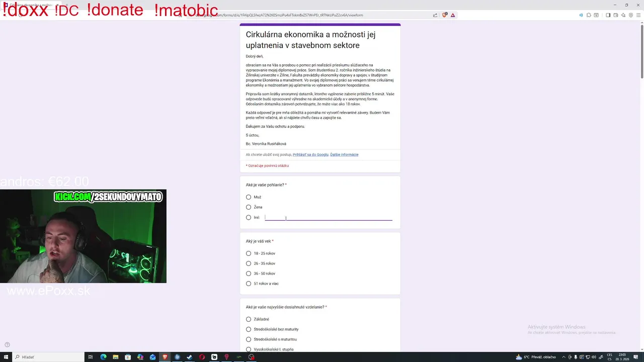Toggle the browser sidebar panel icon
The image size is (644, 362).
608,15
